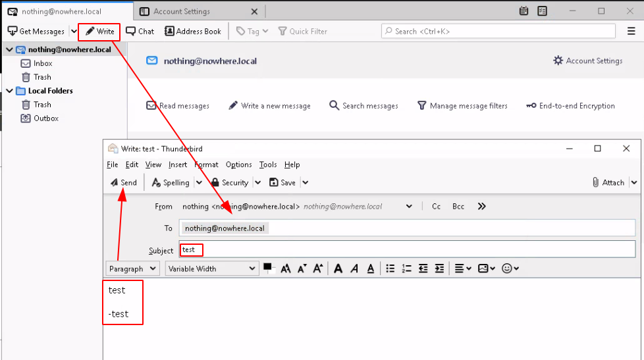The image size is (644, 360).
Task: Select the Local Folders root item
Action: click(x=50, y=91)
